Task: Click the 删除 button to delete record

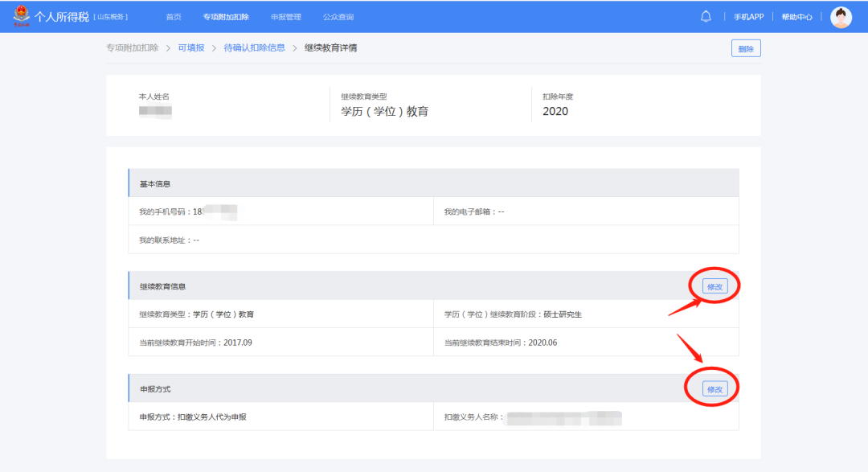Action: click(745, 48)
